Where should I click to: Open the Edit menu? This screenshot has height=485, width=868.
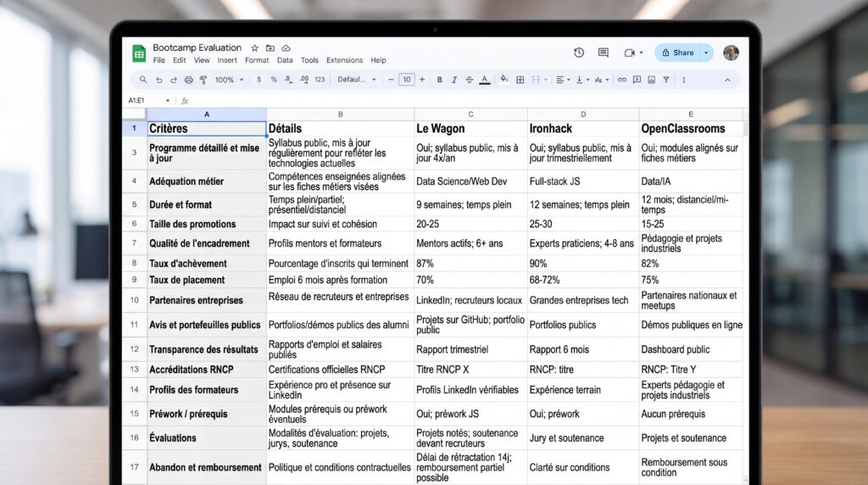pos(180,60)
